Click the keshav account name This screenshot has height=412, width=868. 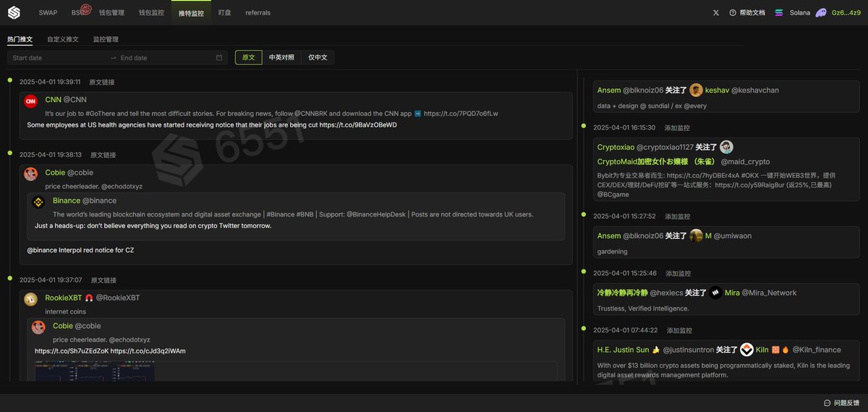717,90
